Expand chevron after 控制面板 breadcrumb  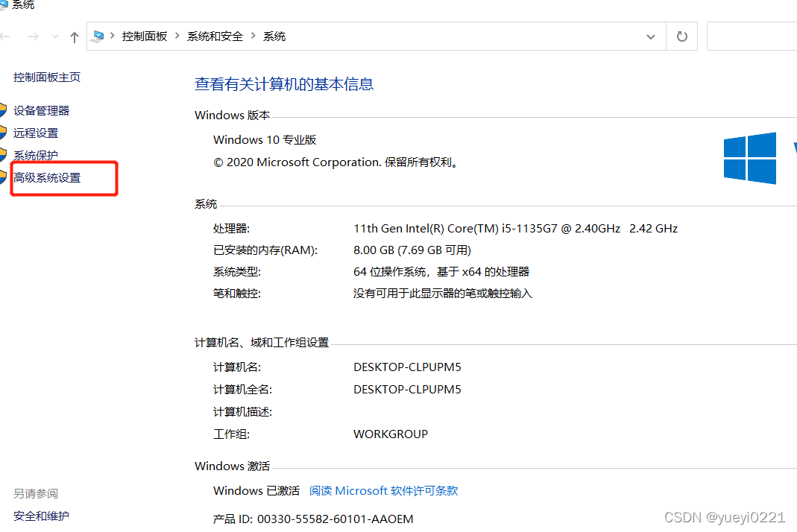(177, 36)
